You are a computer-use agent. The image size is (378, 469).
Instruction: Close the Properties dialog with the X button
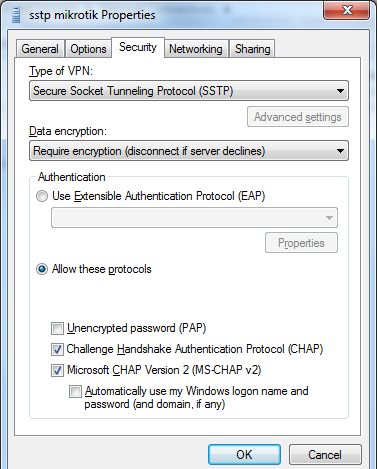click(346, 10)
